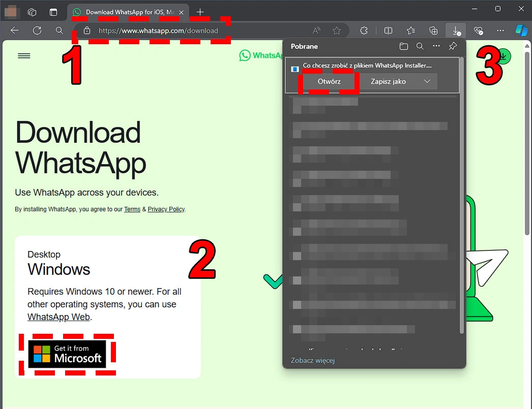
Task: Open the Settings and more ellipsis menu
Action: [500, 30]
